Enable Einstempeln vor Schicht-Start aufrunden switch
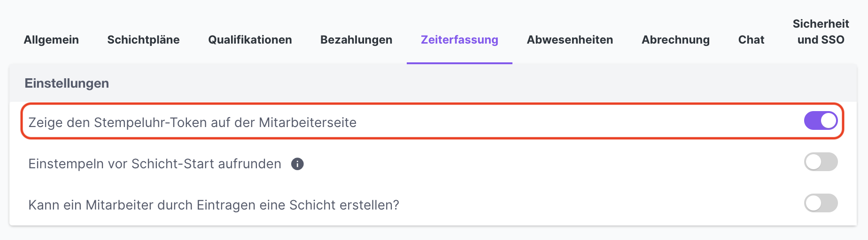This screenshot has width=868, height=240. point(821,162)
